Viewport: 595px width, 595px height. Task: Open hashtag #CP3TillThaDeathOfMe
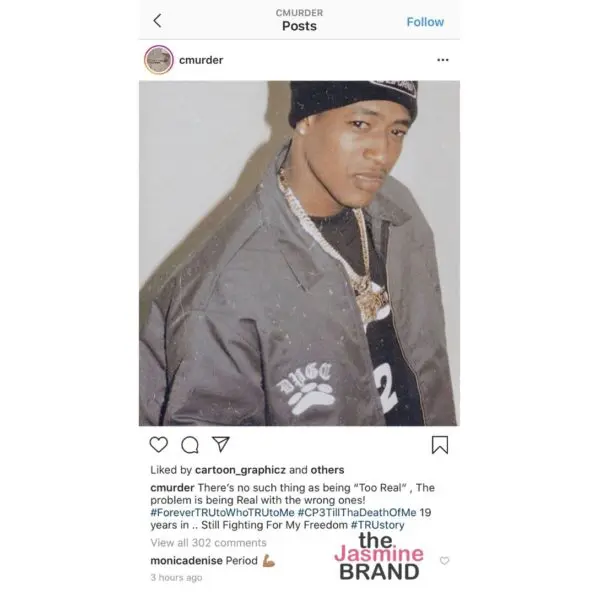pyautogui.click(x=357, y=513)
